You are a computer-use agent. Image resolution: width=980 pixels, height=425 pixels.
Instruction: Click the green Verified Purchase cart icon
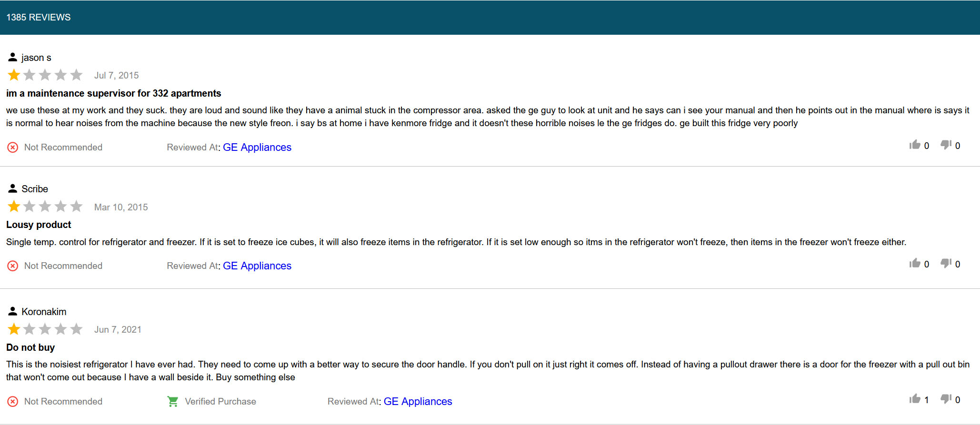click(x=172, y=402)
